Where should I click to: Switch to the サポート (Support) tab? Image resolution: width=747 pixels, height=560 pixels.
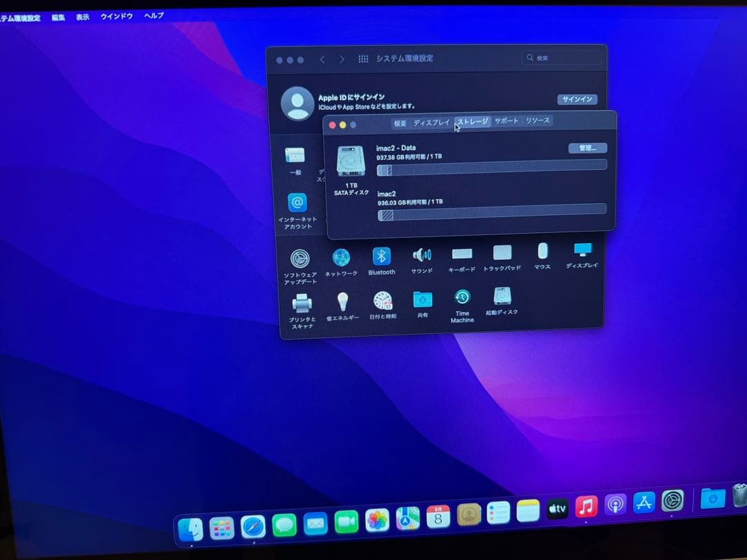coord(506,120)
